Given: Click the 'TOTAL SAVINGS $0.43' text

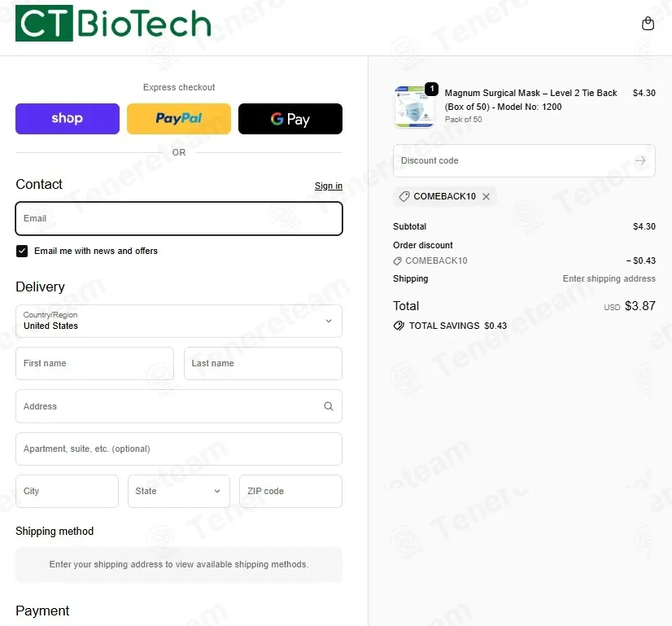Looking at the screenshot, I should point(458,326).
